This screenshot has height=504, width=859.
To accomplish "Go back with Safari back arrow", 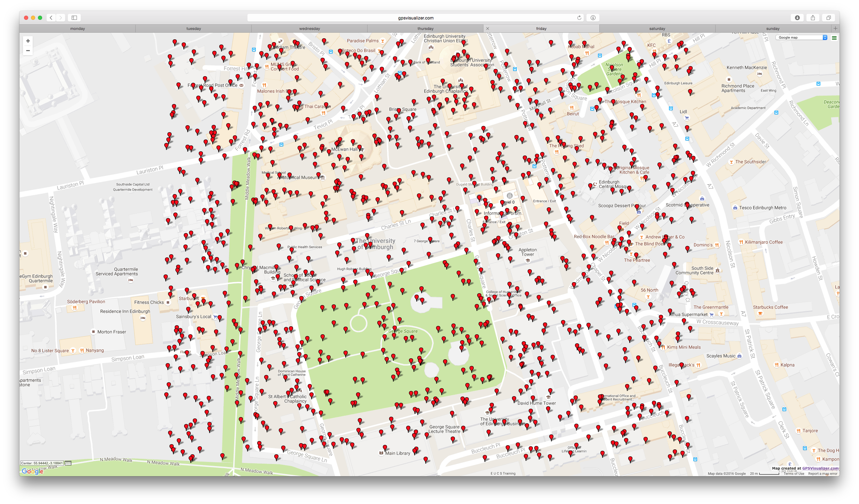I will pyautogui.click(x=51, y=18).
